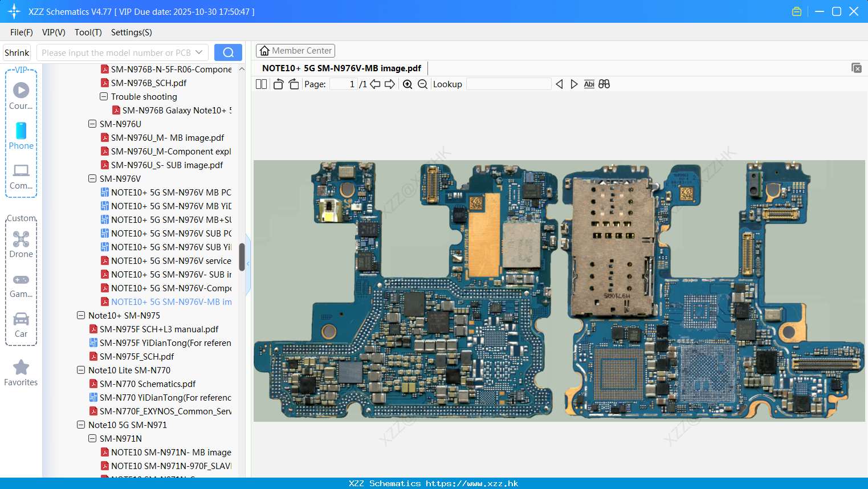Open SM-N976B_SCH.pdf
This screenshot has width=868, height=489.
tap(149, 83)
